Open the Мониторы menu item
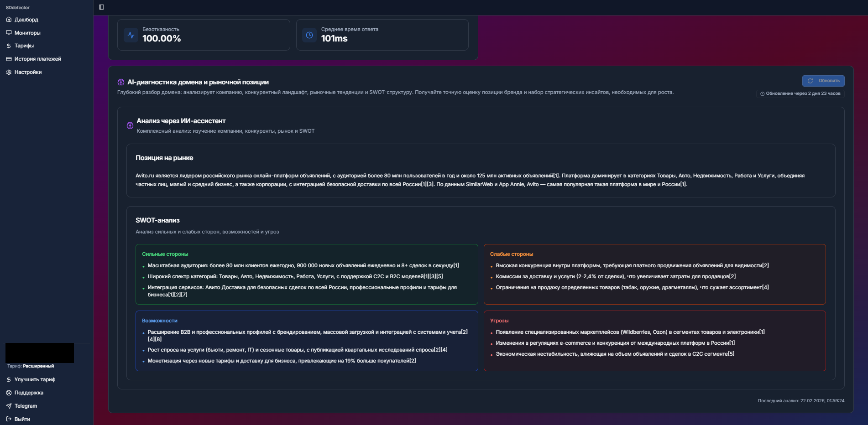 coord(27,33)
